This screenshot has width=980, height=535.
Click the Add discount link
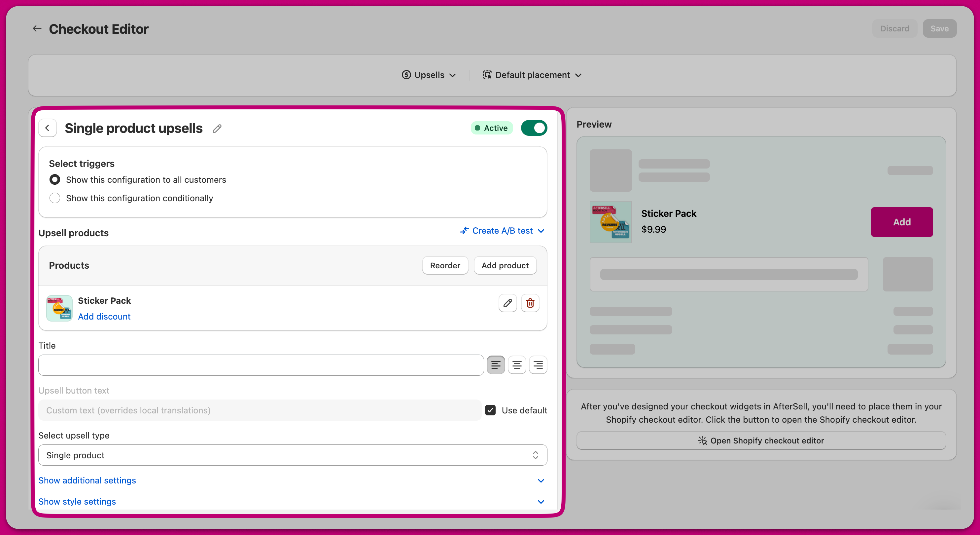[104, 317]
